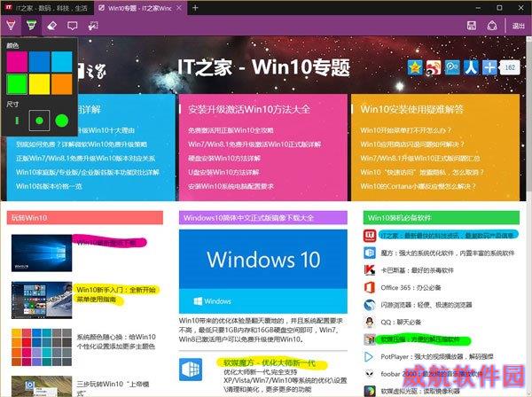532x397 pixels.
Task: Open Win10安装使用疑难解答 heading
Action: pyautogui.click(x=411, y=109)
